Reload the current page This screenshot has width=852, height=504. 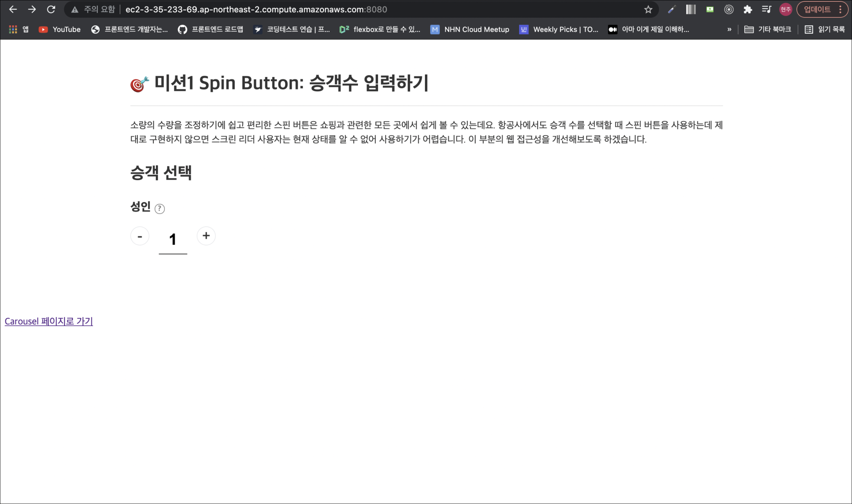tap(51, 9)
